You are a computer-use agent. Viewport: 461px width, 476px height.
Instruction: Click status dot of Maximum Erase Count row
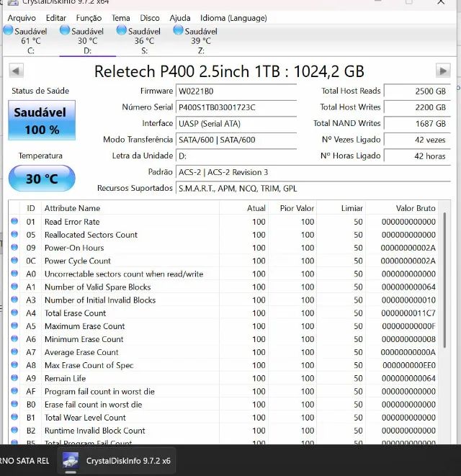[14, 325]
